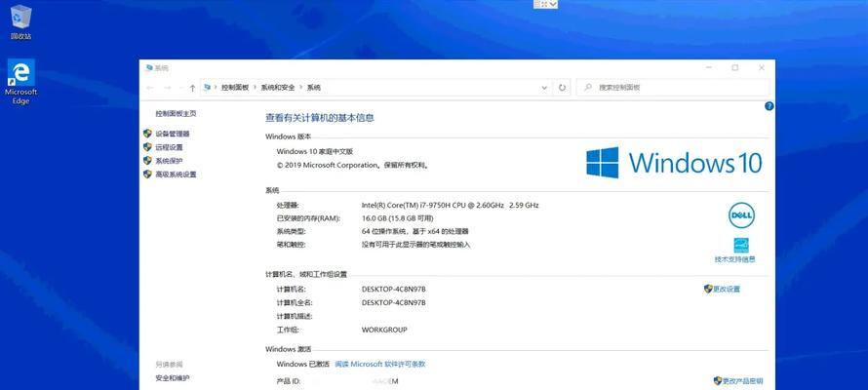Open 安全和维护 in the sidebar
Screen dimensions: 868x390
coord(173,378)
